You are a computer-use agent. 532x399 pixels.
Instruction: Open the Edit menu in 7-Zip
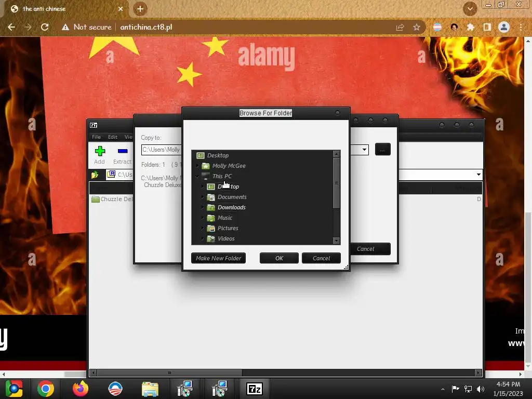coord(113,137)
